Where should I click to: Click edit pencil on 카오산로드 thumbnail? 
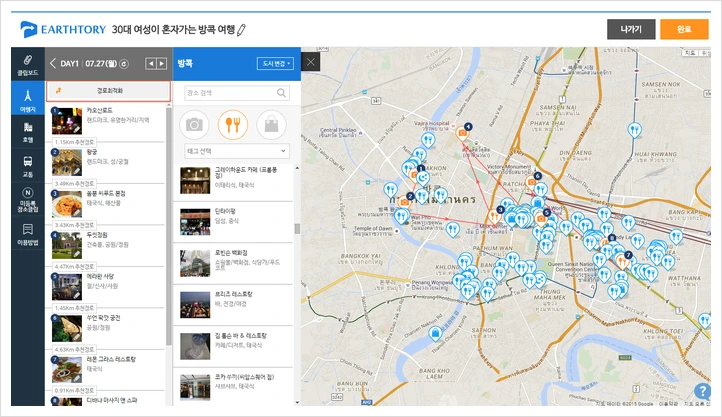77,130
